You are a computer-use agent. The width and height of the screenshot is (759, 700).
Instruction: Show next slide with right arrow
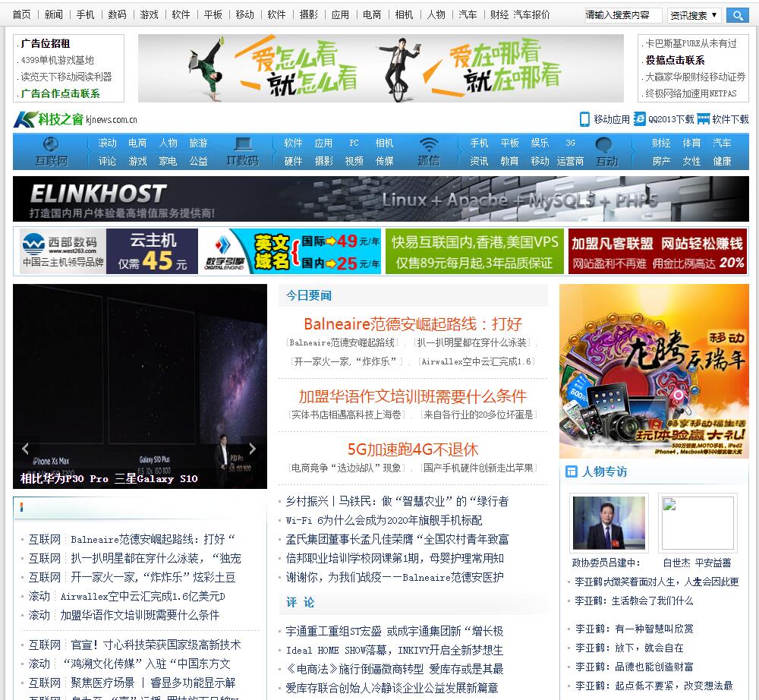point(252,449)
